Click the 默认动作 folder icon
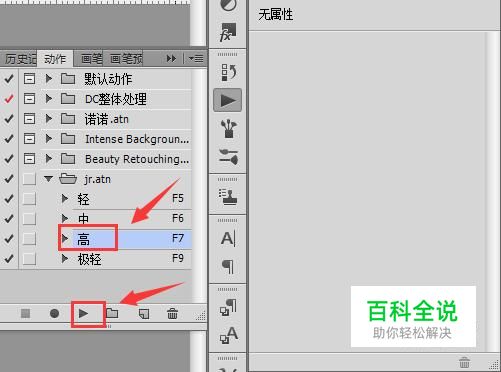This screenshot has height=372, width=501. 68,79
